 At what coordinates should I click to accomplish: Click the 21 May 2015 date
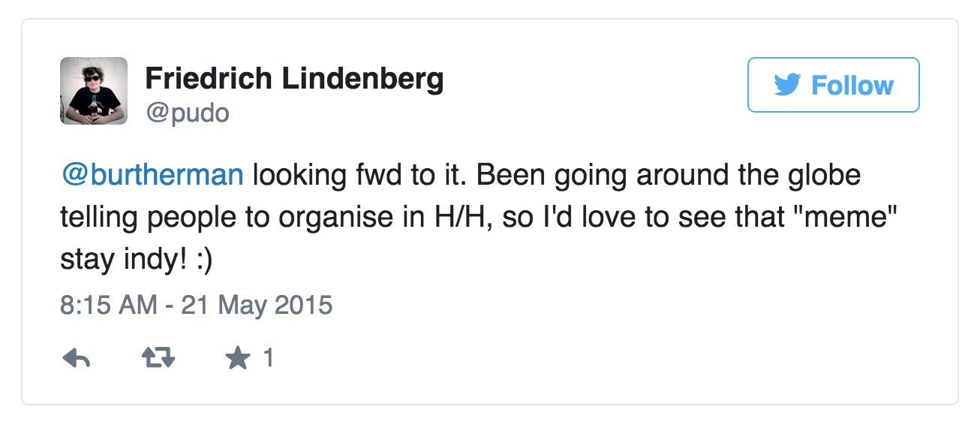click(x=257, y=306)
